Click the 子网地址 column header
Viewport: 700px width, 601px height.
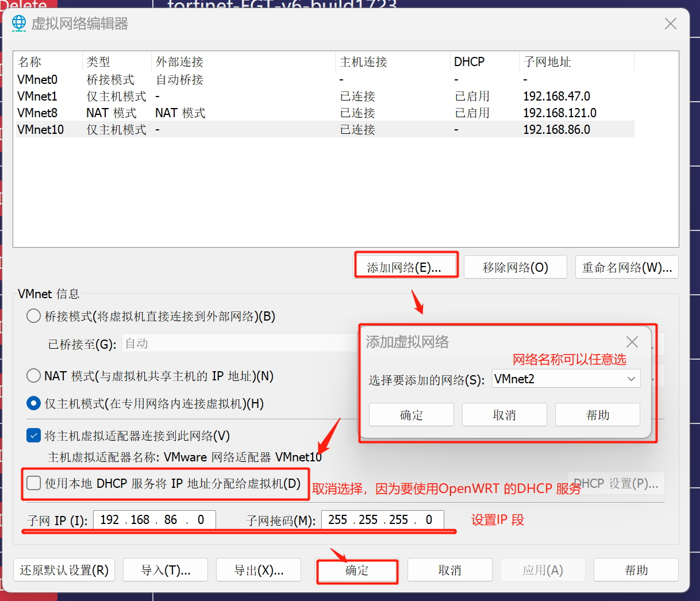pos(577,61)
